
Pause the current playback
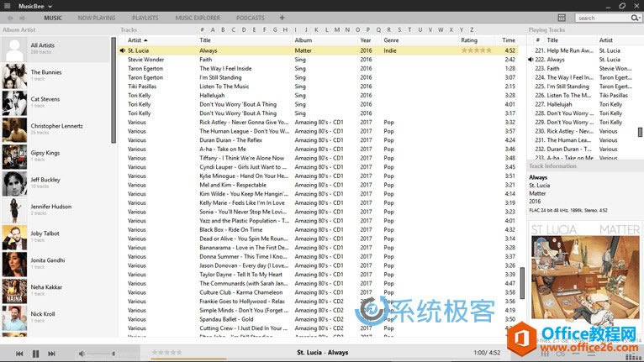click(x=36, y=354)
